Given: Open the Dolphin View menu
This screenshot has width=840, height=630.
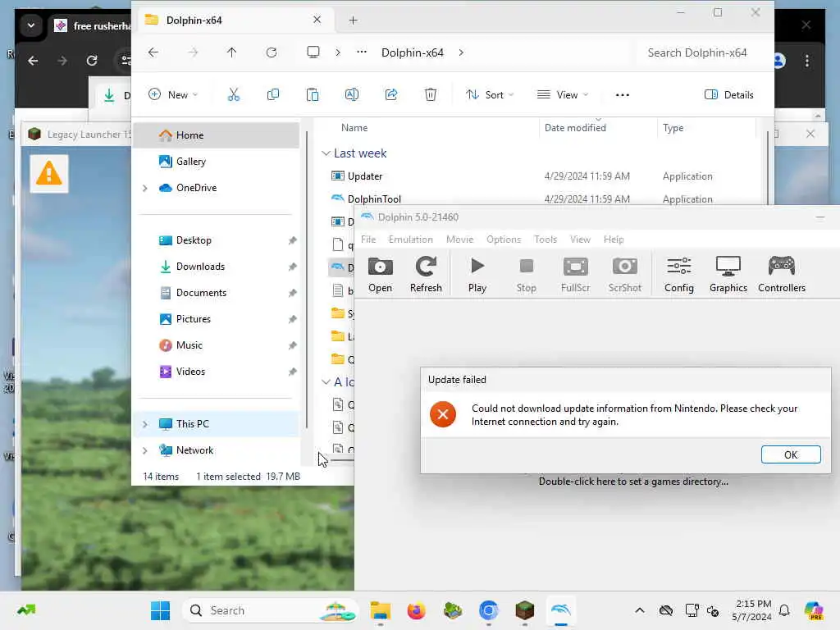Looking at the screenshot, I should pyautogui.click(x=580, y=240).
